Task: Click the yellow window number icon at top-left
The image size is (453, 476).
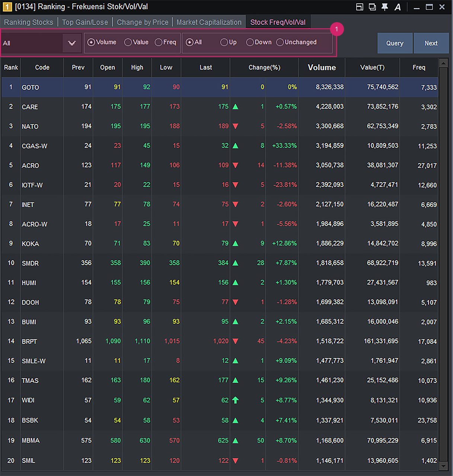Action: click(7, 7)
